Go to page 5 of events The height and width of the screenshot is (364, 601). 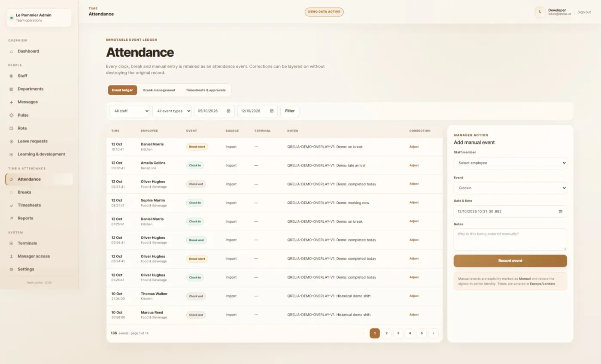(422, 333)
